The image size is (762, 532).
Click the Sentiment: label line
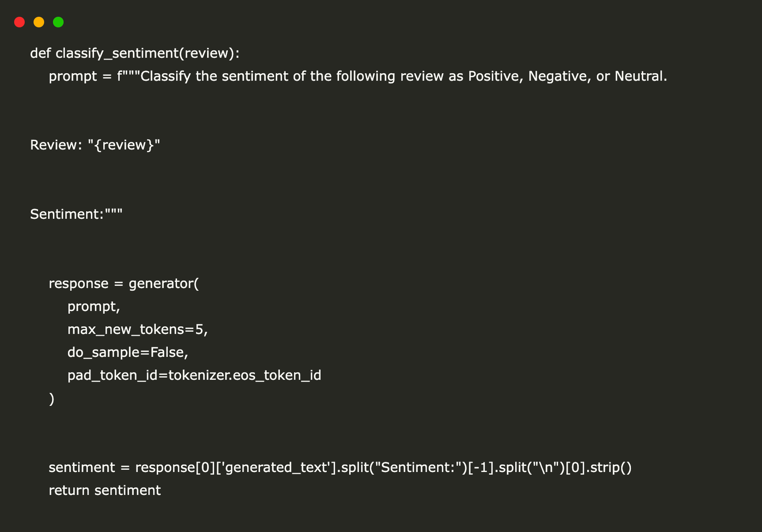click(67, 214)
